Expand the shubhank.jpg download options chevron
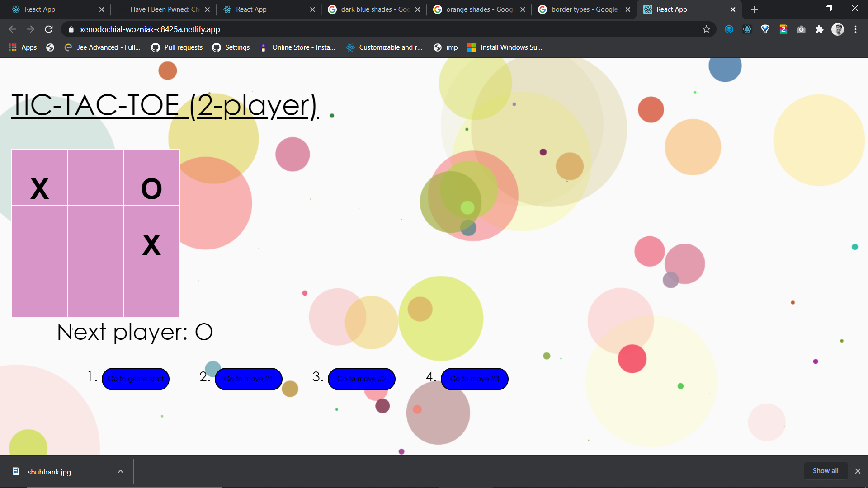This screenshot has height=488, width=868. [120, 472]
